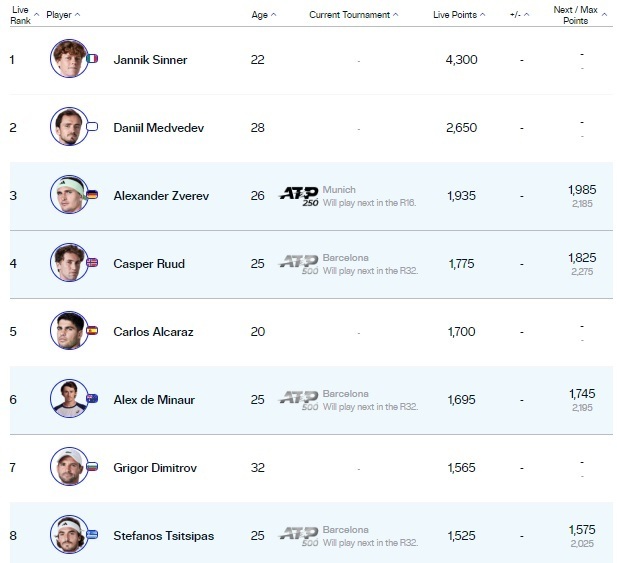Click the ATP 250 Munich tournament logo
The width and height of the screenshot is (617, 563).
298,194
